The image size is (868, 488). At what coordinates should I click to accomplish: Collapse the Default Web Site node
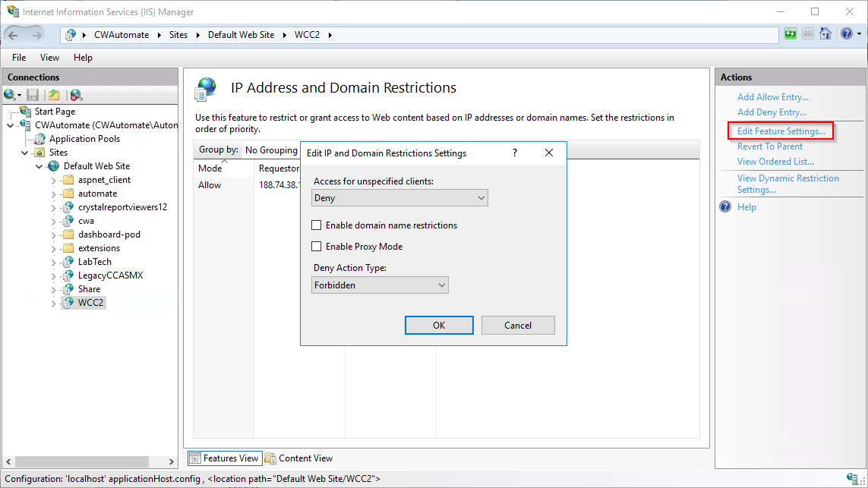point(39,166)
